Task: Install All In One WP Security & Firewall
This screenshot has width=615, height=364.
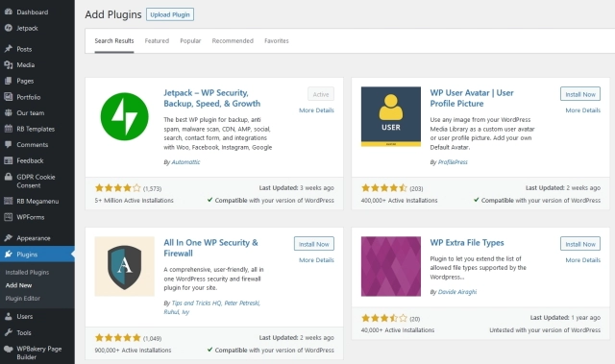Action: [314, 244]
